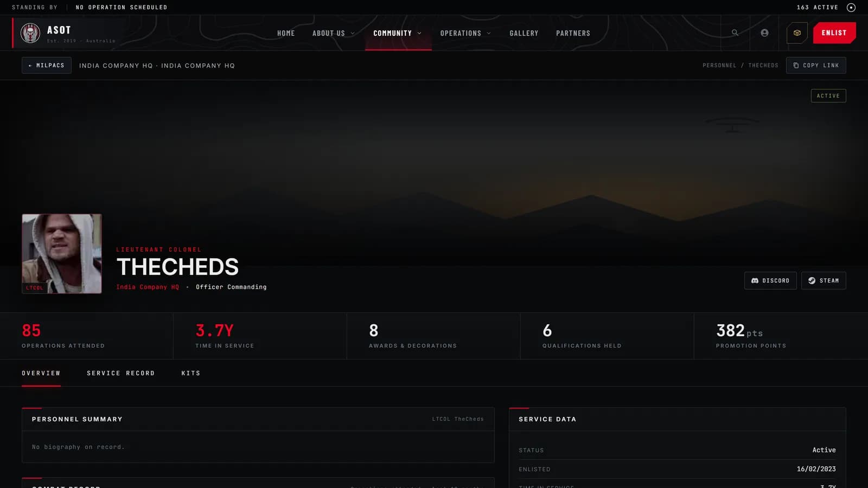Click the gold box icon button

(797, 33)
